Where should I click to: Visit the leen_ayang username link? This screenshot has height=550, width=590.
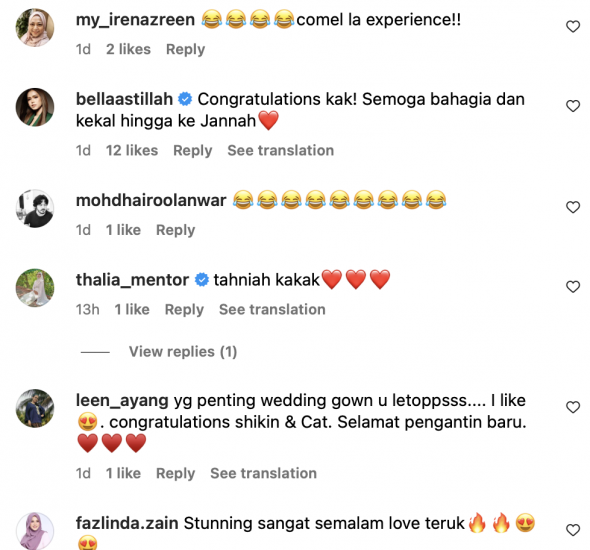pos(122,401)
